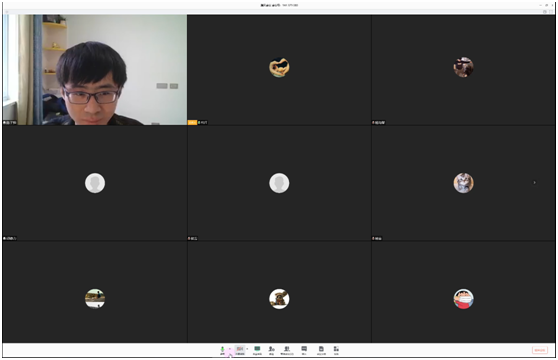Select the video tile of man with glasses
This screenshot has height=360, width=558.
pyautogui.click(x=95, y=70)
